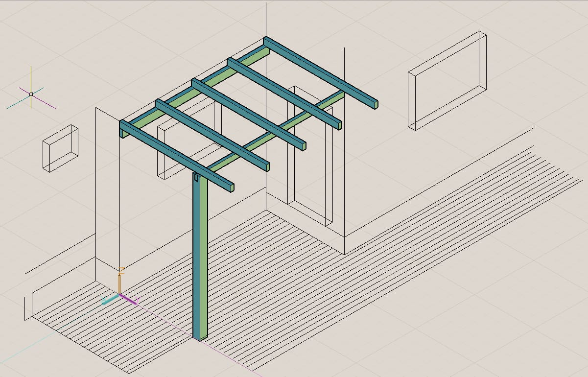Click the vertical wall corner line above the rafters
The width and height of the screenshot is (588, 377).
tap(266, 18)
